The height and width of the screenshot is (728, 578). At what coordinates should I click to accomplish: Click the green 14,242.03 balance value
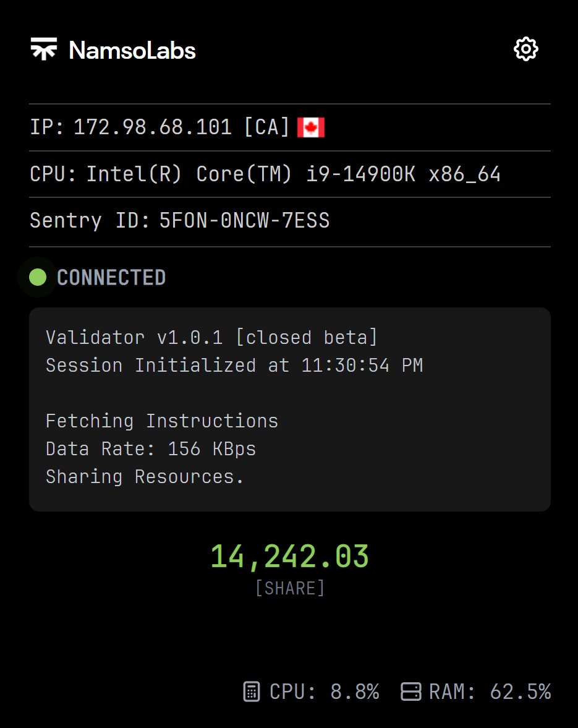tap(290, 557)
